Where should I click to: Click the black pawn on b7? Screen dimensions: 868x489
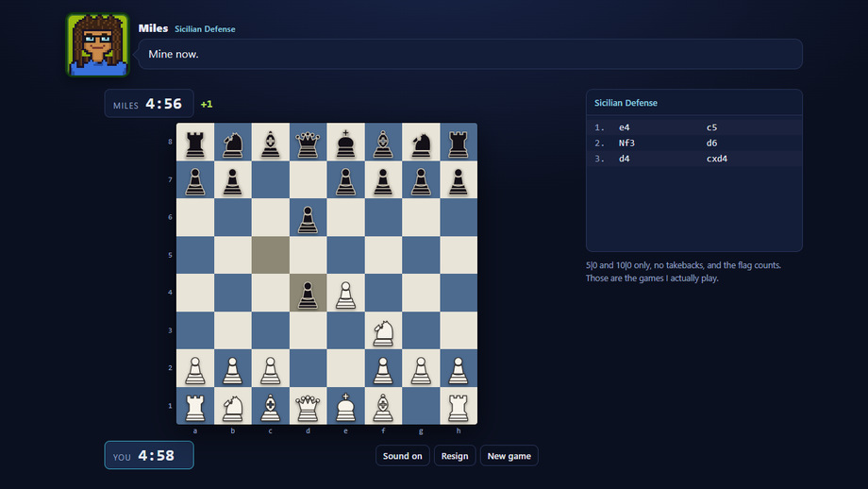point(232,179)
